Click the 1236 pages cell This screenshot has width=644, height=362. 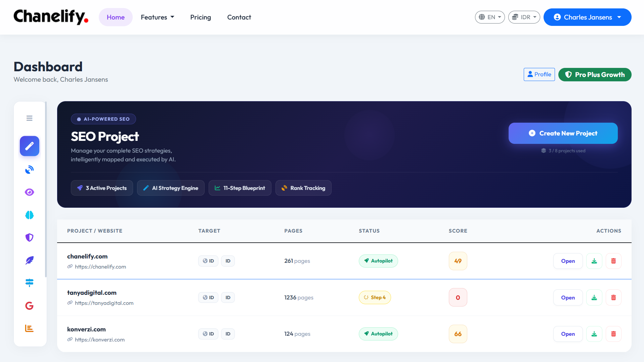tap(299, 297)
